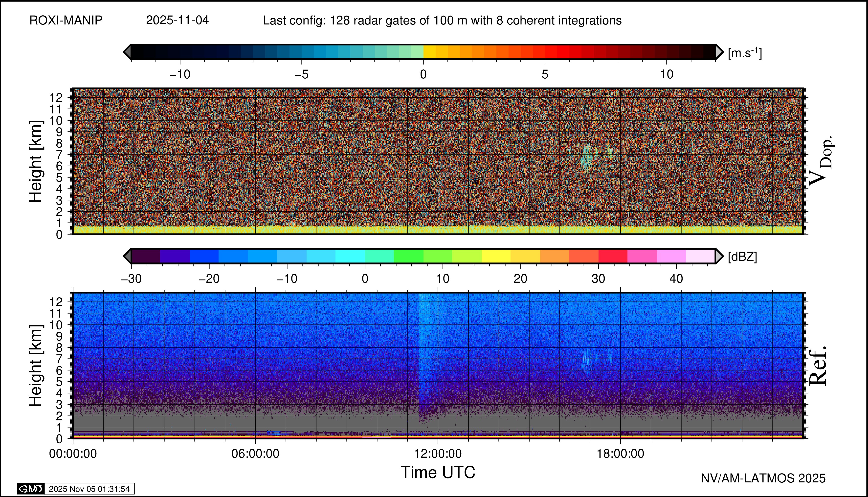This screenshot has width=868, height=497.
Task: Click the green 5 dBZ color segment
Action: pyautogui.click(x=408, y=256)
